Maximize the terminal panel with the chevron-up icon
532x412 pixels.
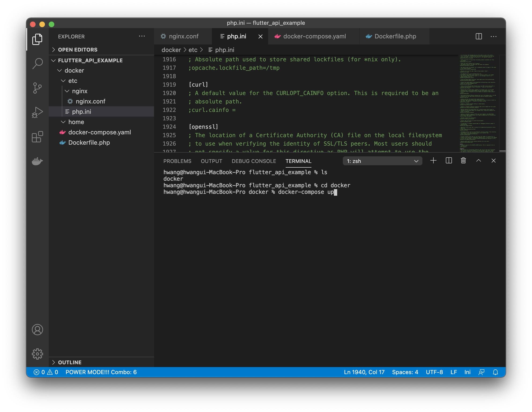click(x=478, y=161)
